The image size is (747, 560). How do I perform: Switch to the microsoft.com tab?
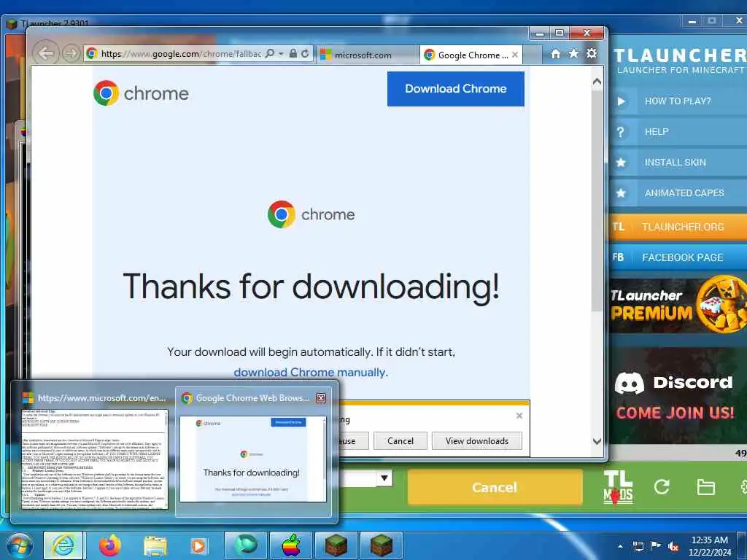coord(366,55)
